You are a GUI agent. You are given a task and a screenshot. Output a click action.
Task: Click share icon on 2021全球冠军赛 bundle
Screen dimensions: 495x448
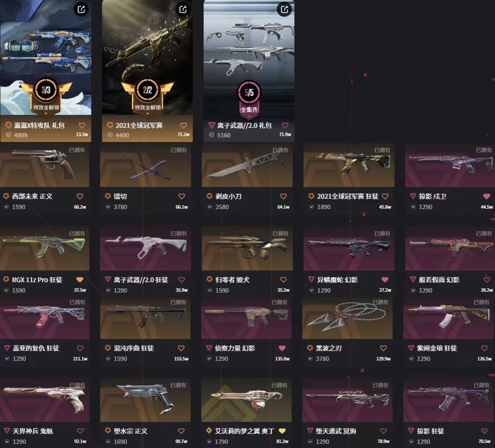pyautogui.click(x=183, y=10)
